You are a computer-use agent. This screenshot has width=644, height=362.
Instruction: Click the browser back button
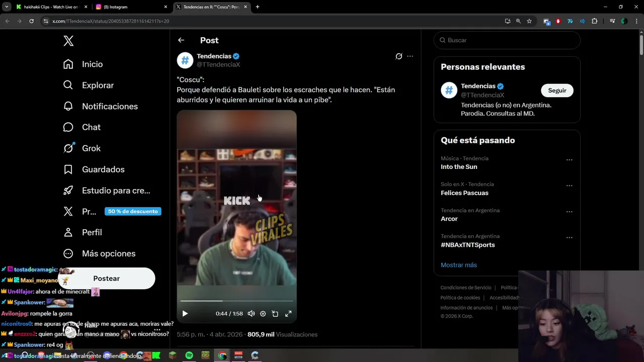7,21
